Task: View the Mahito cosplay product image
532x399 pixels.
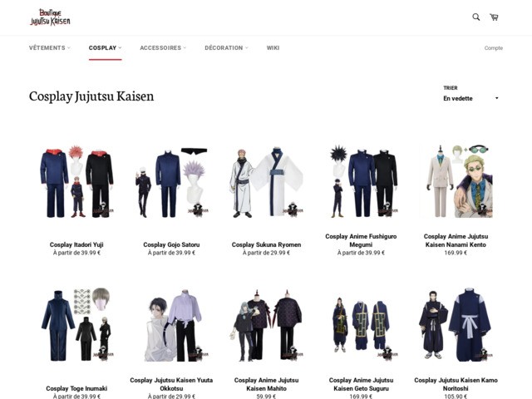Action: point(266,325)
